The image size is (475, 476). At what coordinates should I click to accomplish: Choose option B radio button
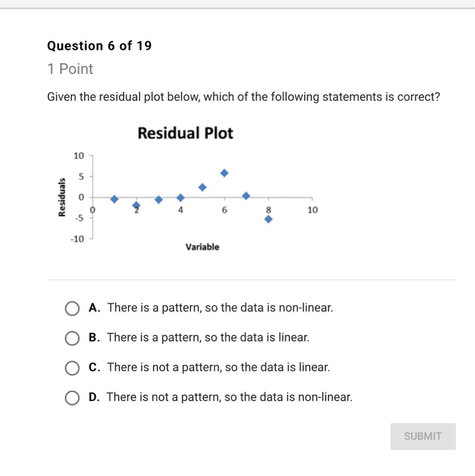click(72, 338)
